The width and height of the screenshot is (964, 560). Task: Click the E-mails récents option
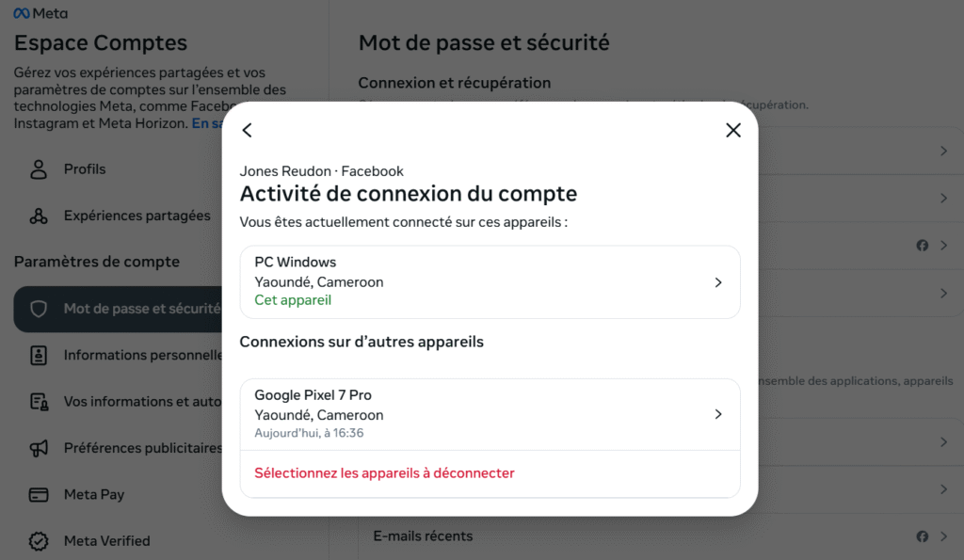(424, 536)
